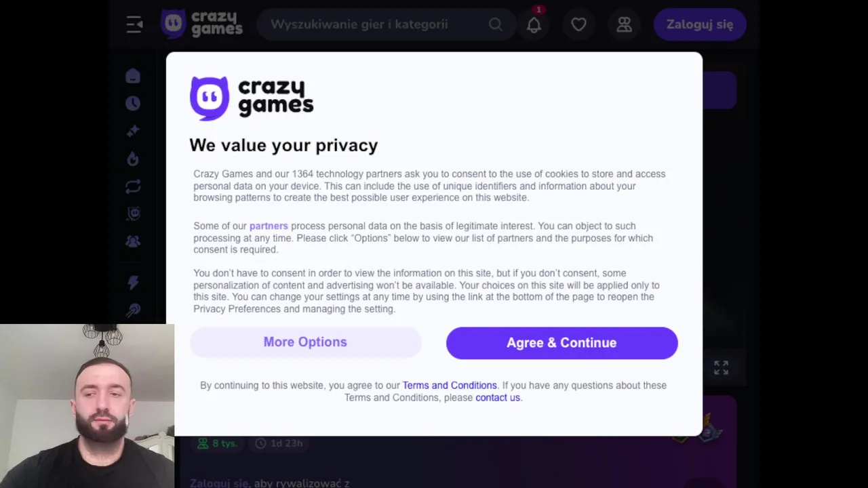The height and width of the screenshot is (488, 868).
Task: Open the Terms and Conditions link
Action: click(450, 386)
